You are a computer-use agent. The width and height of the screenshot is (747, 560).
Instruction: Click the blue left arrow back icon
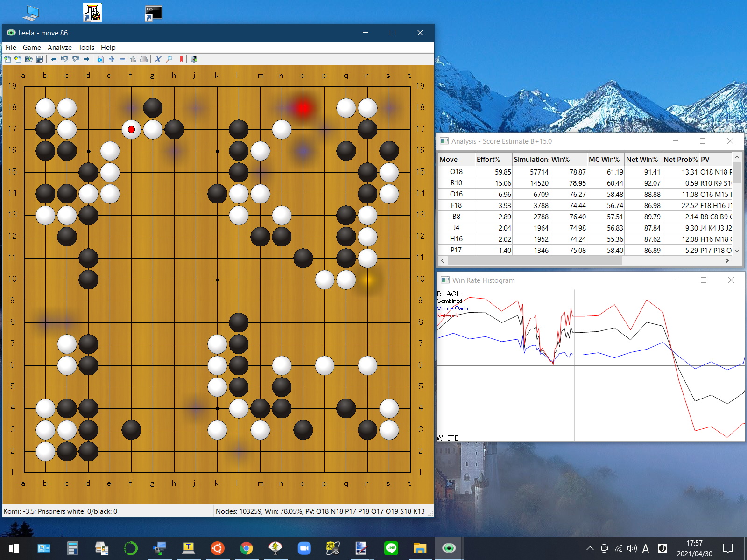pos(54,59)
